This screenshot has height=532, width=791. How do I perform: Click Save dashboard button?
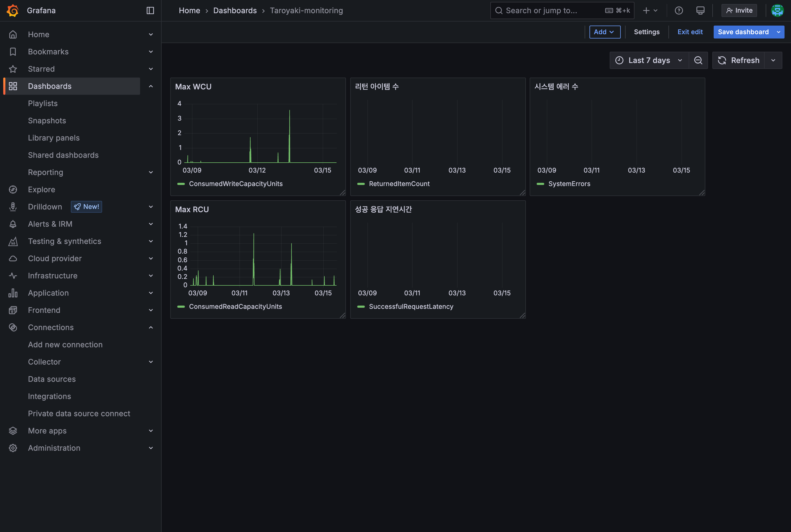[743, 32]
